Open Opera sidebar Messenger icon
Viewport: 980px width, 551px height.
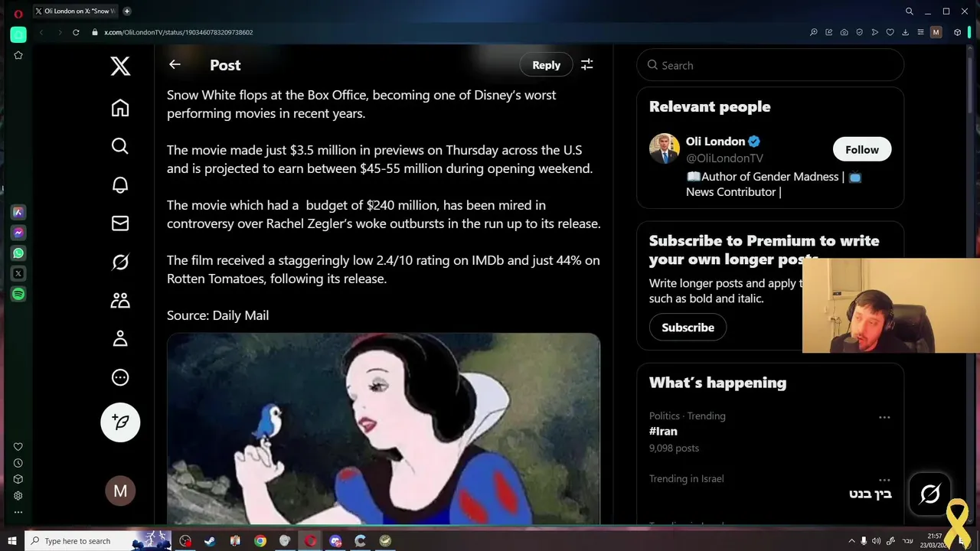pos(18,233)
